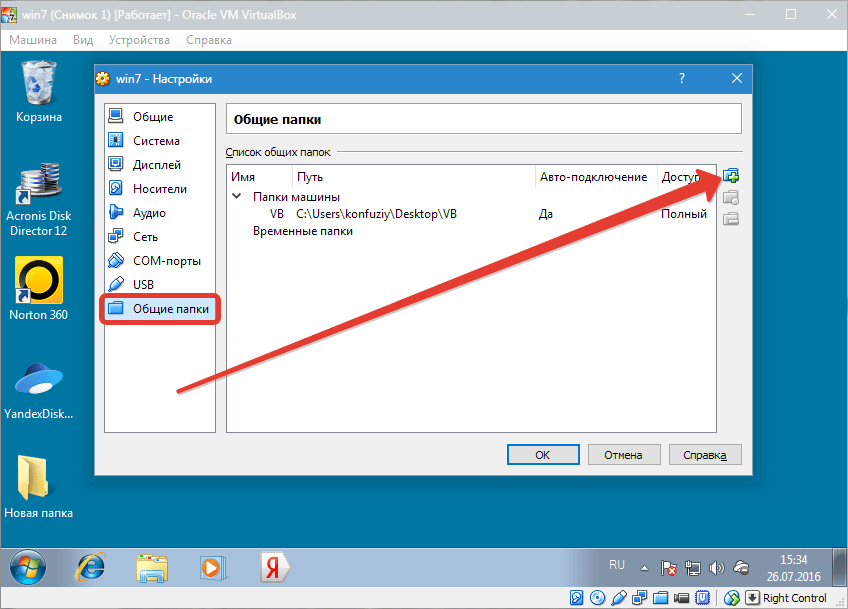Click the optical disc status icon
Image resolution: width=848 pixels, height=609 pixels.
pos(598,598)
